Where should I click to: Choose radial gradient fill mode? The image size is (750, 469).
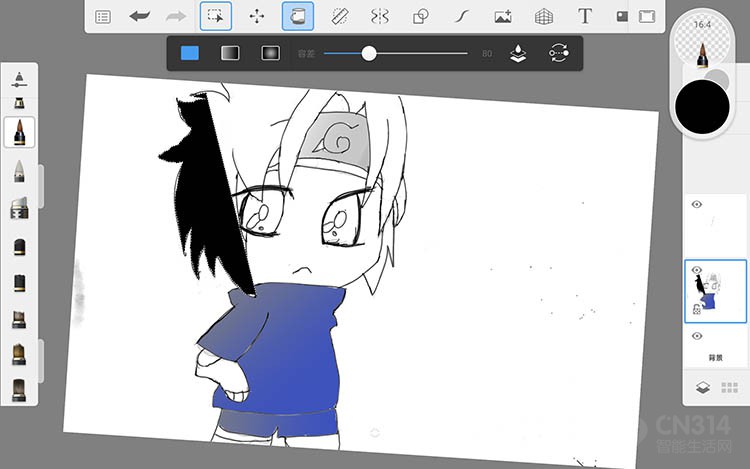(270, 53)
